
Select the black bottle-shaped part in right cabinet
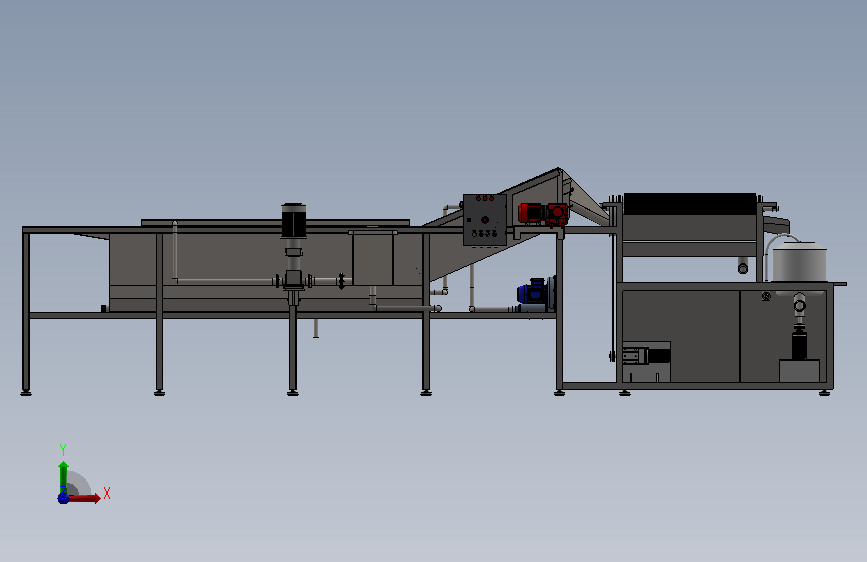(x=799, y=343)
